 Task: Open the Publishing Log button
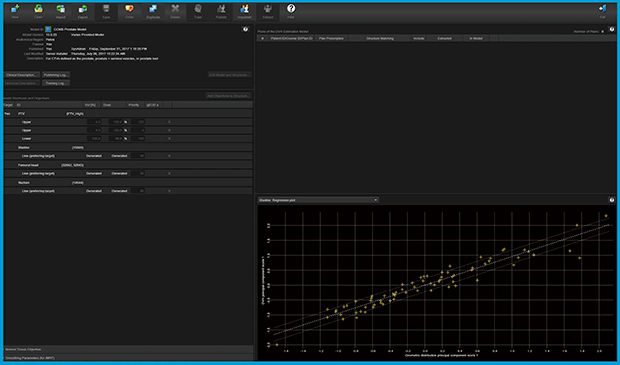(56, 75)
